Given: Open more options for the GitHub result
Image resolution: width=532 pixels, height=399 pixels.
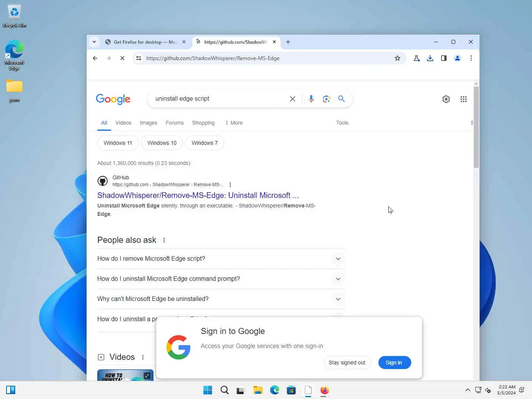Looking at the screenshot, I should pos(230,185).
